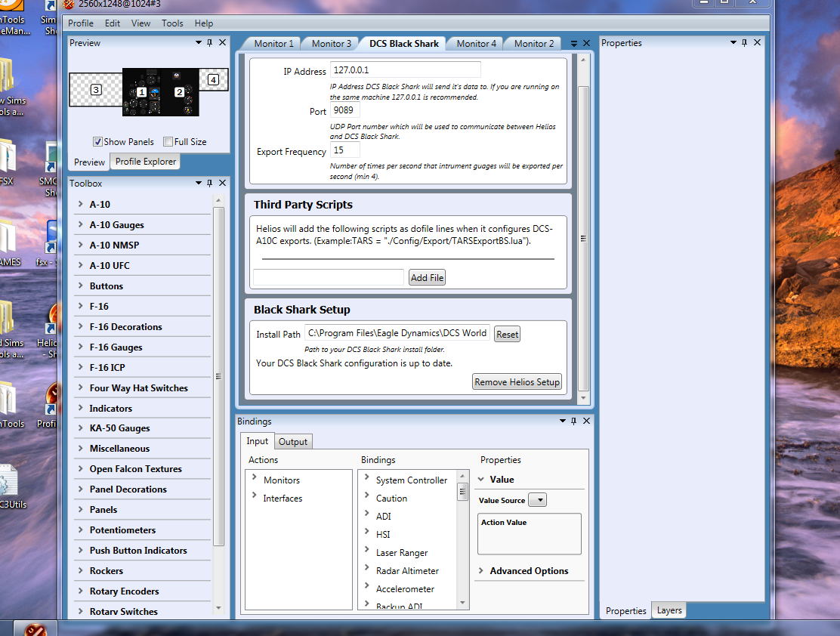Click the Port number field
The height and width of the screenshot is (636, 840).
(x=344, y=110)
